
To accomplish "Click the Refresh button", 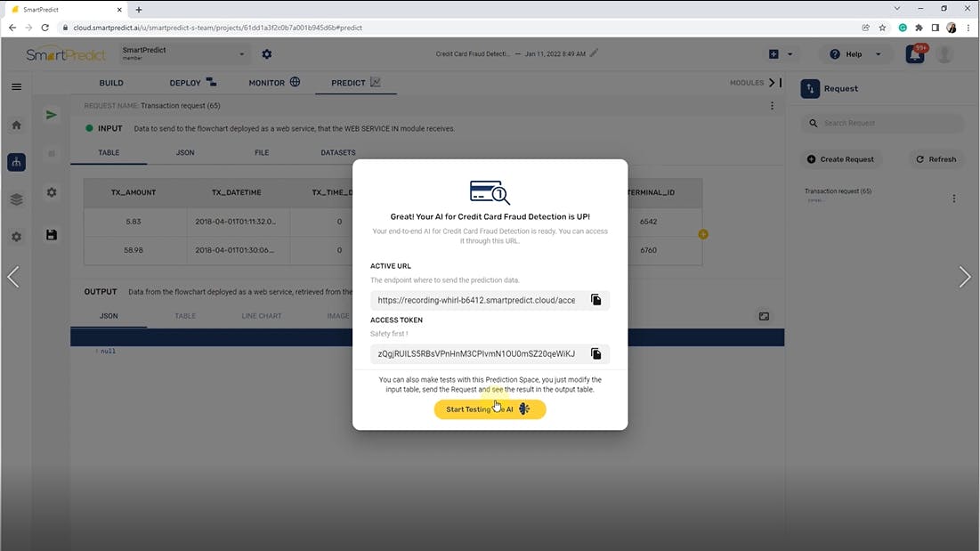I will tap(936, 159).
